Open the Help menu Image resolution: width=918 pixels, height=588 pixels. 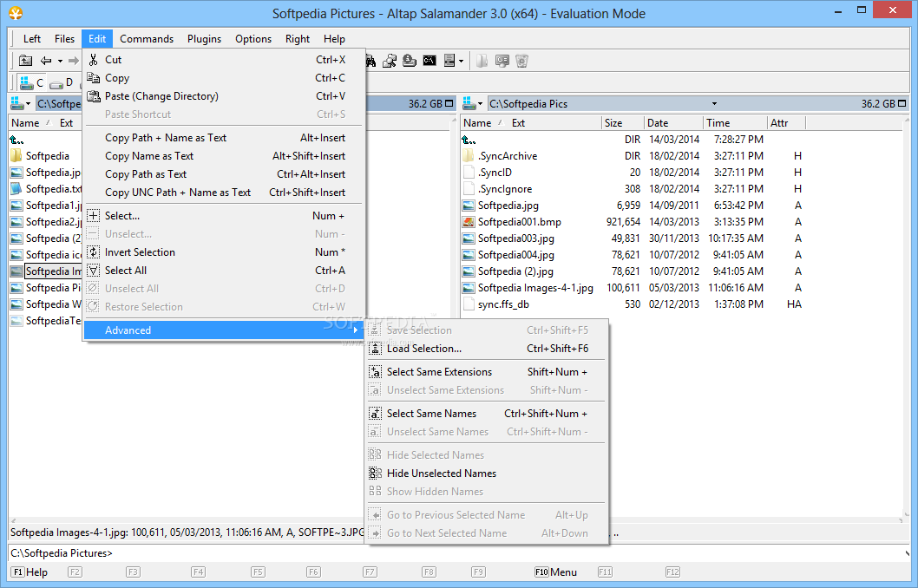tap(334, 39)
